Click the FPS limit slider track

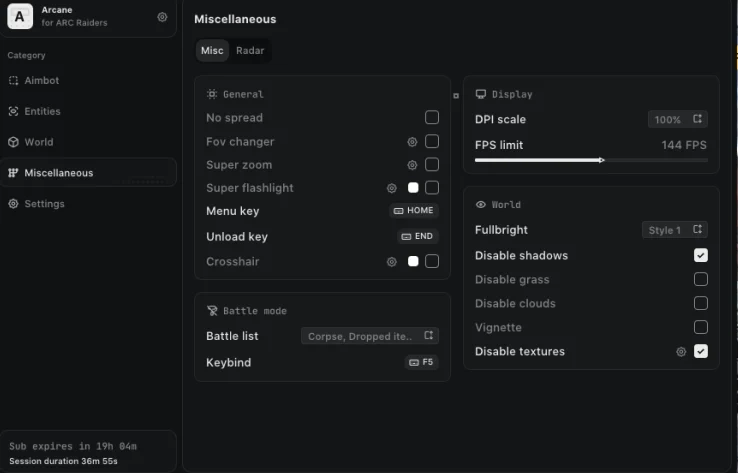591,160
